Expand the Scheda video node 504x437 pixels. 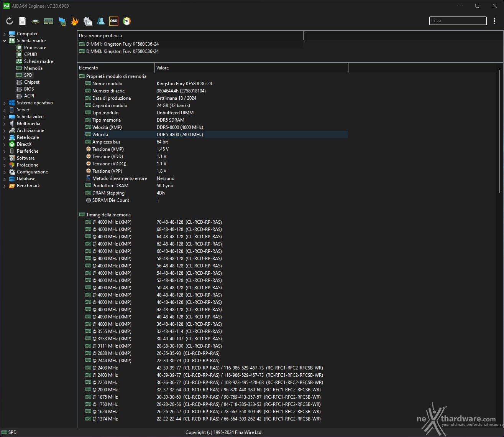[4, 117]
